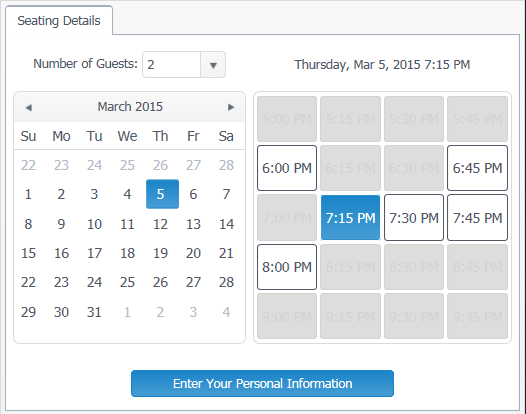Choose April 4 greyed date
The height and width of the screenshot is (414, 526).
226,312
